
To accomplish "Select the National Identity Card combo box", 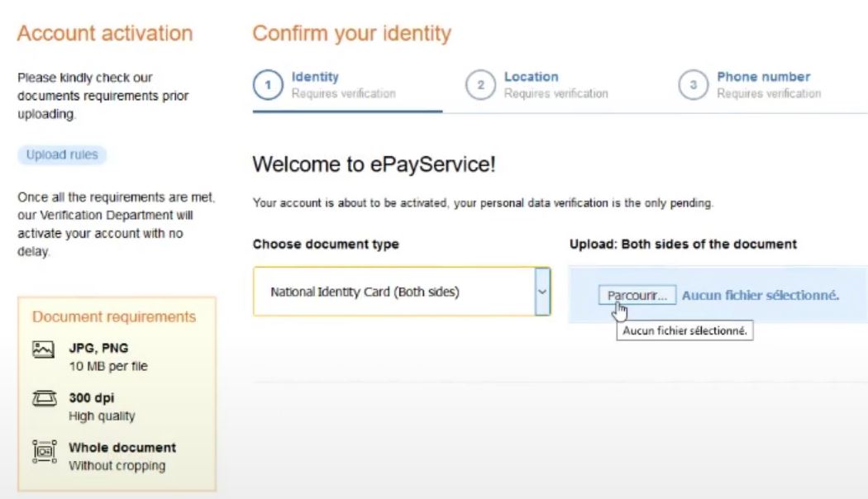I will (x=401, y=292).
